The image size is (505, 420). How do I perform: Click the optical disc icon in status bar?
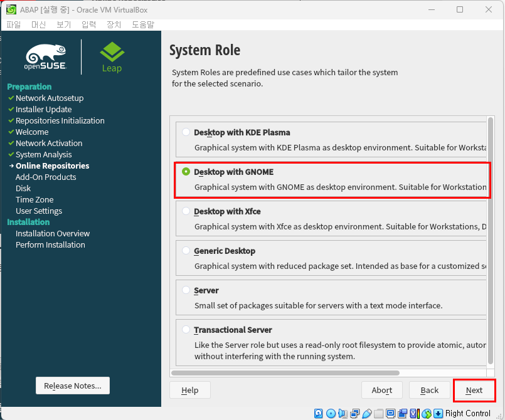click(331, 413)
